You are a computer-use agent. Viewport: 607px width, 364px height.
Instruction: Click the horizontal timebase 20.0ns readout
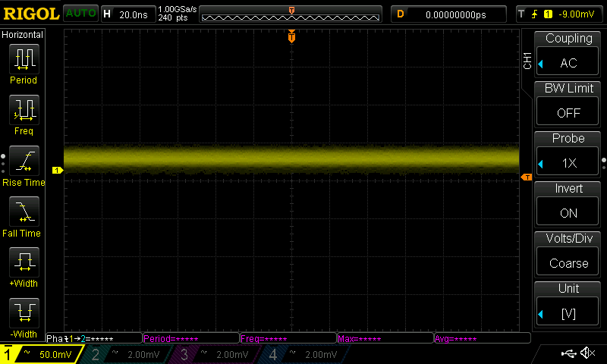tap(128, 14)
